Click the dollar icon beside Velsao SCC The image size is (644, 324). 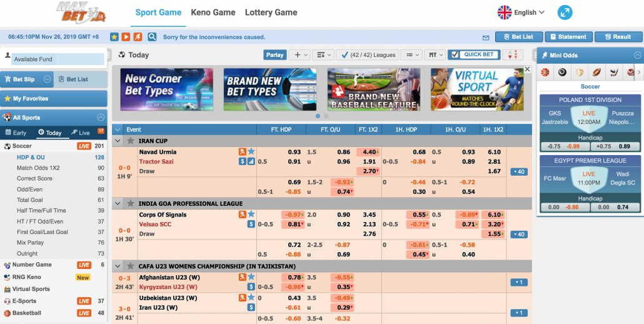pyautogui.click(x=251, y=224)
